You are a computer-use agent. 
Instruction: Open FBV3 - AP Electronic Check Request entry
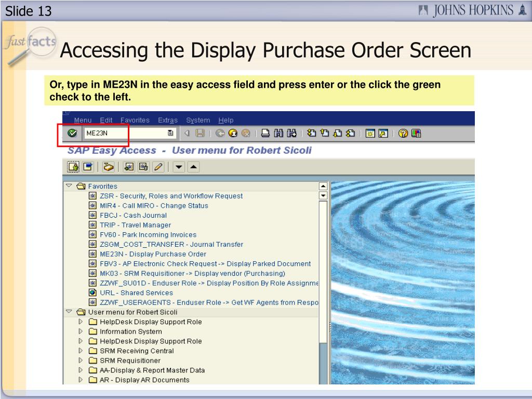[x=205, y=263]
